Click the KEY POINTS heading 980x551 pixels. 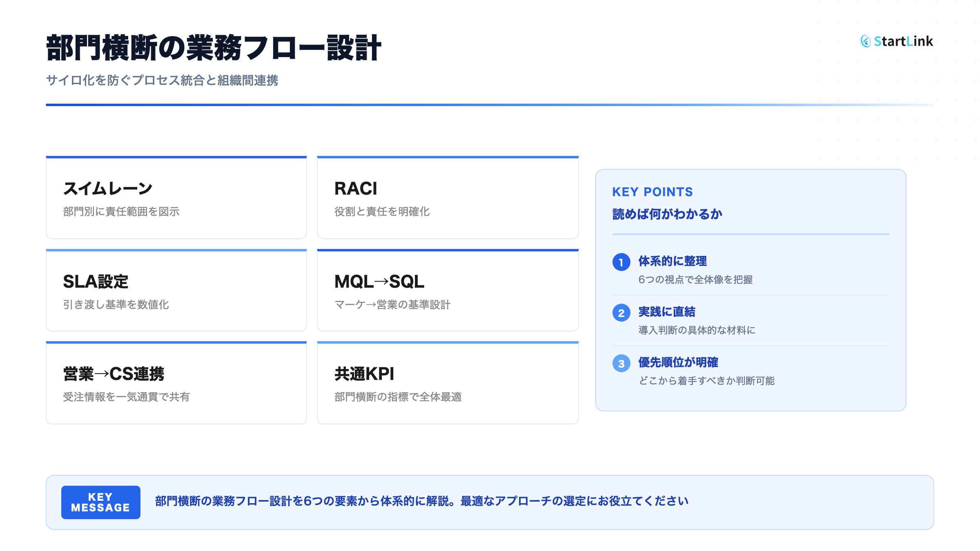tap(652, 192)
